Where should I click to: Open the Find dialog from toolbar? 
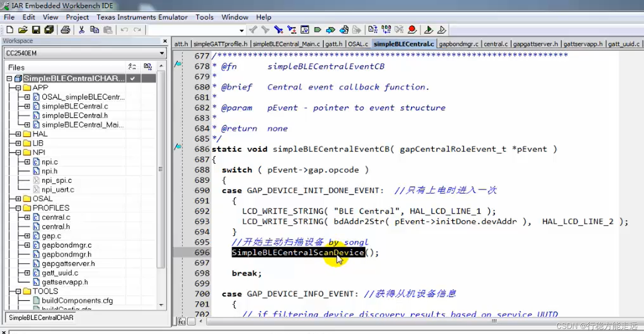(x=278, y=30)
